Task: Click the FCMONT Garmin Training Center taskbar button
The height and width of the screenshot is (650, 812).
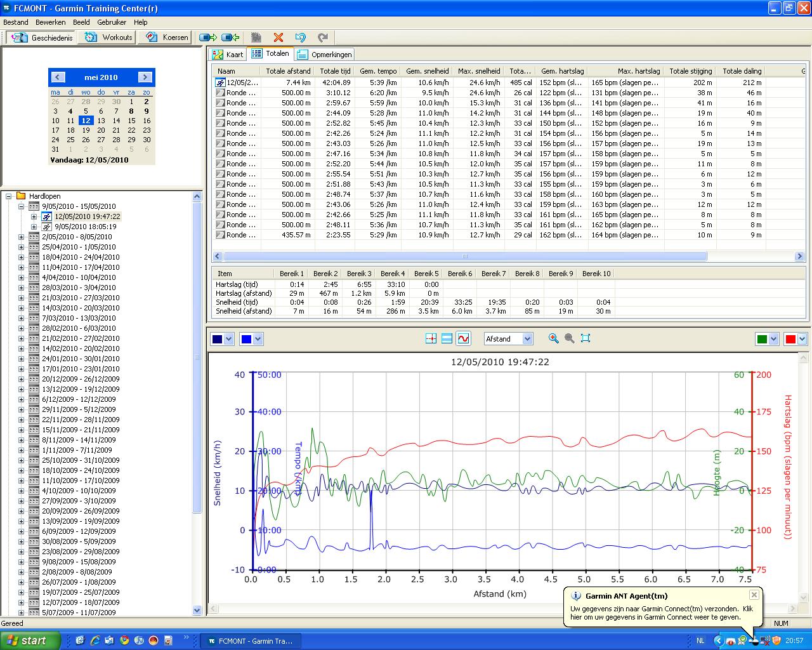Action: click(250, 641)
